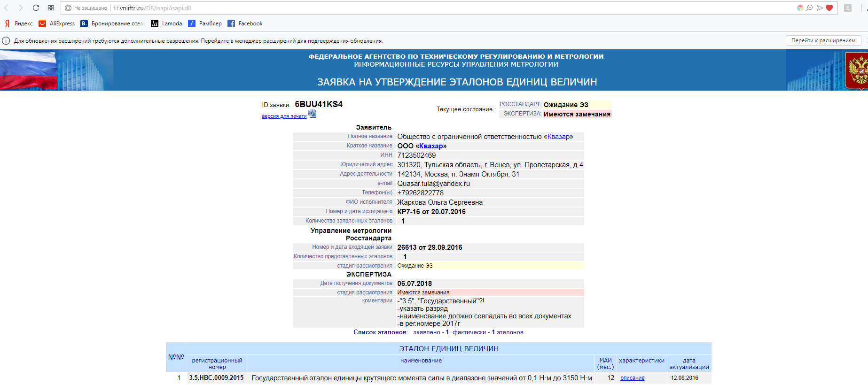Open the AliExpress bookmark

pyautogui.click(x=57, y=23)
